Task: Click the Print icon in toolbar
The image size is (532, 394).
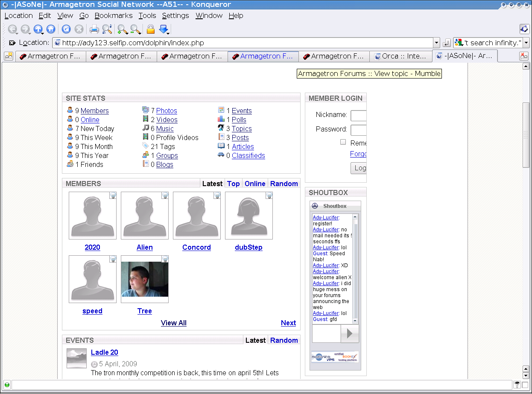Action: [94, 29]
